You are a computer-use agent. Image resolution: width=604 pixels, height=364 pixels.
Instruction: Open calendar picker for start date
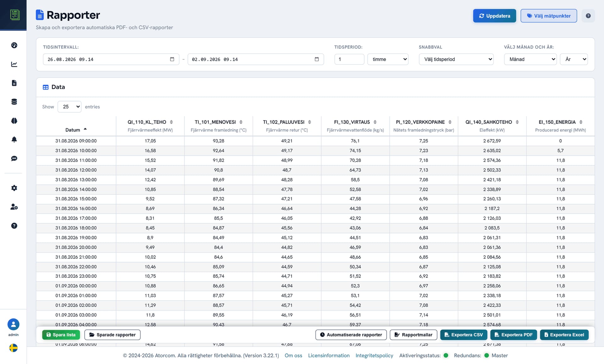coord(172,59)
